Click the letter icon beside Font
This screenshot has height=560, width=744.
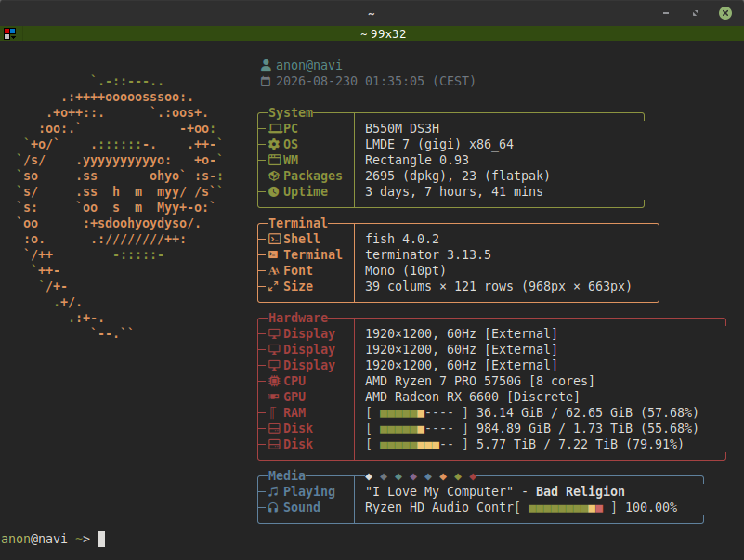point(274,270)
